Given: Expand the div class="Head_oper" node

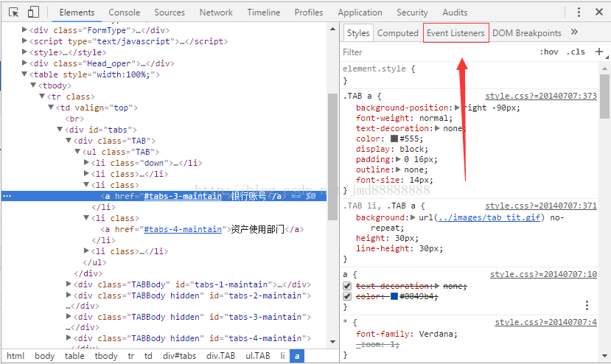Looking at the screenshot, I should [24, 63].
